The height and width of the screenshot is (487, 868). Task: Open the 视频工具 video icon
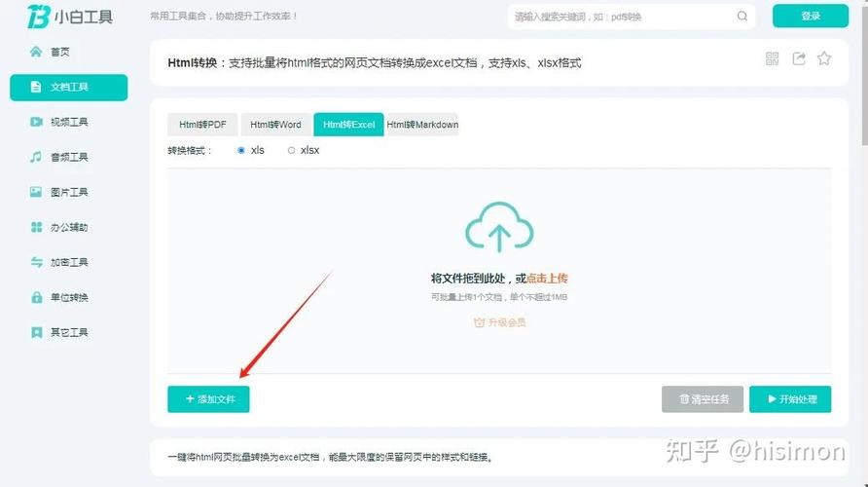click(x=36, y=122)
